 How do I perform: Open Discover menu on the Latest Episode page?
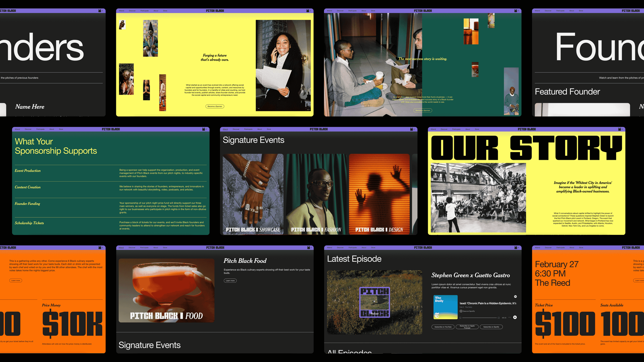coord(340,248)
